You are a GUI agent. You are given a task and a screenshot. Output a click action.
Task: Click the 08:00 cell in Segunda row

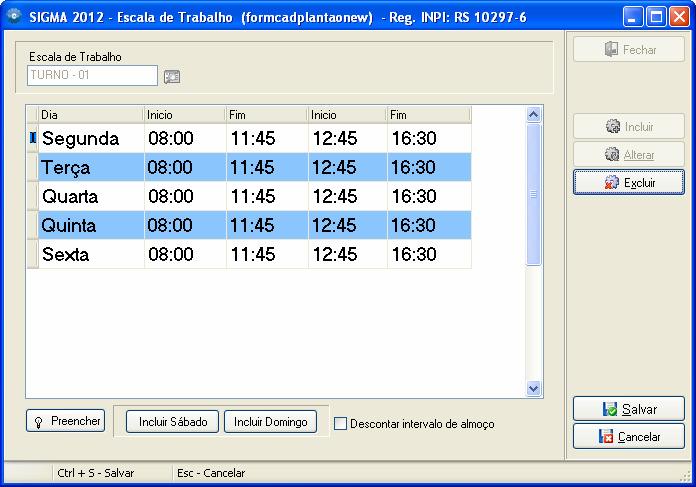(x=185, y=139)
